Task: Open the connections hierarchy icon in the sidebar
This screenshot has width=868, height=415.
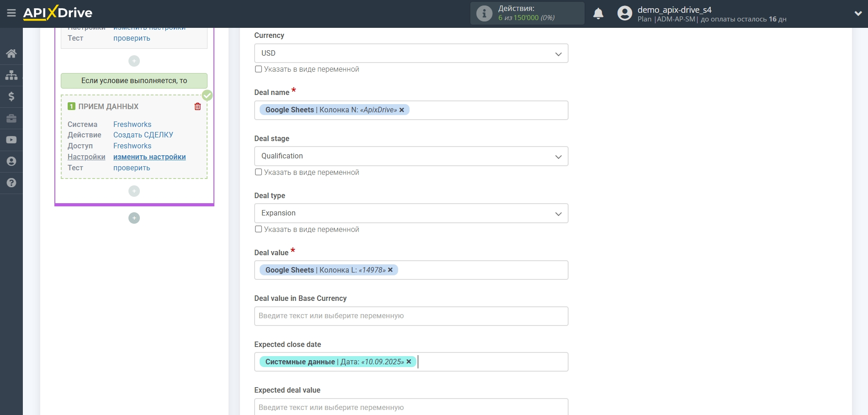Action: (11, 75)
